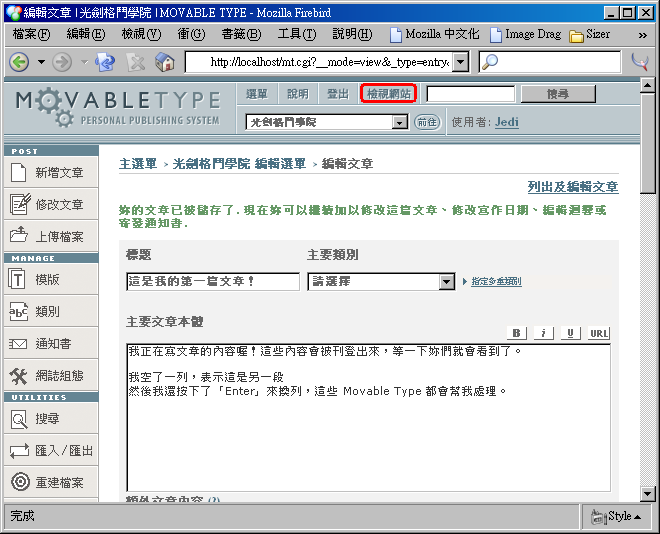Click the 搜尋 search utility icon

tap(19, 420)
